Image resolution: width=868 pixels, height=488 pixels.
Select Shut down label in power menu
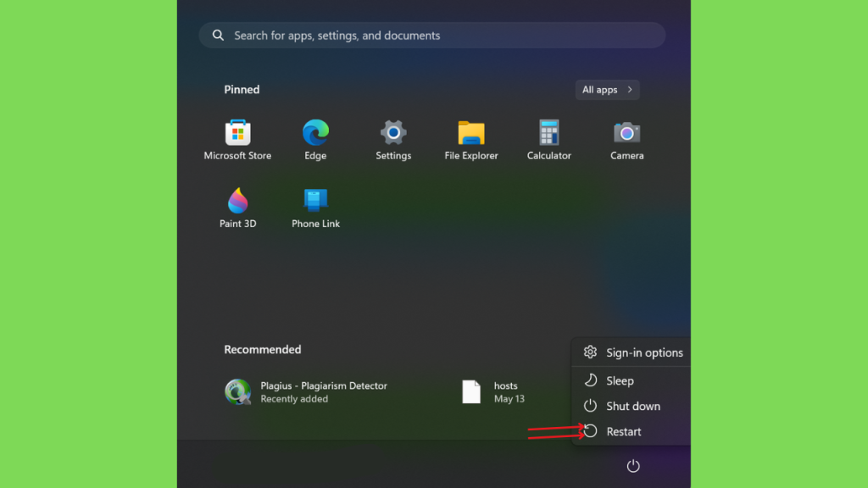click(x=633, y=406)
